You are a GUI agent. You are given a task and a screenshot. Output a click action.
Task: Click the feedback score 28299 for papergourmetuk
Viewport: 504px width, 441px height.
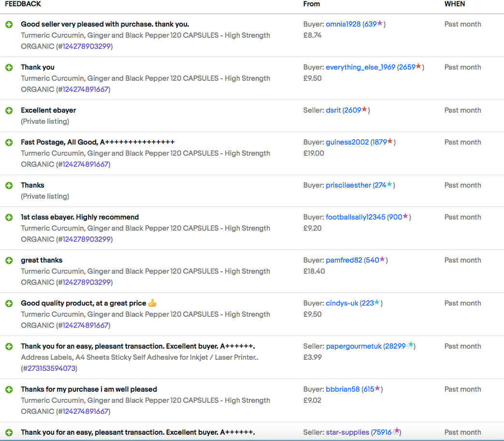[x=395, y=346]
